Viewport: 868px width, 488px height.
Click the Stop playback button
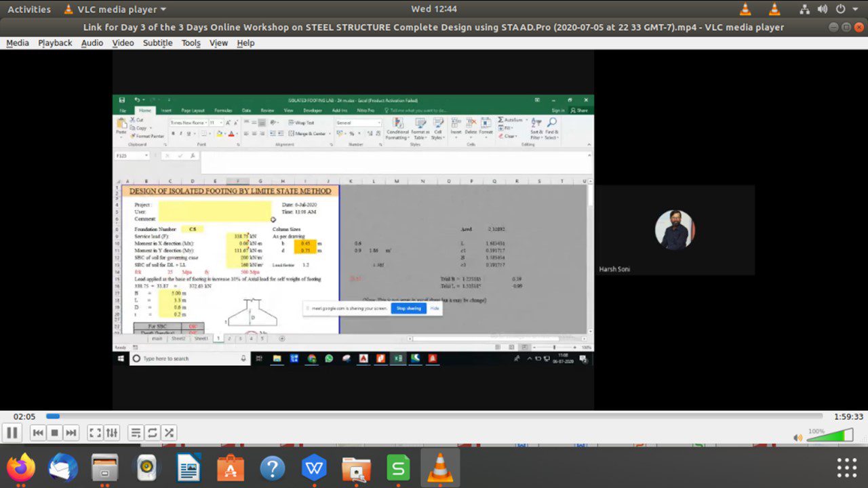54,432
